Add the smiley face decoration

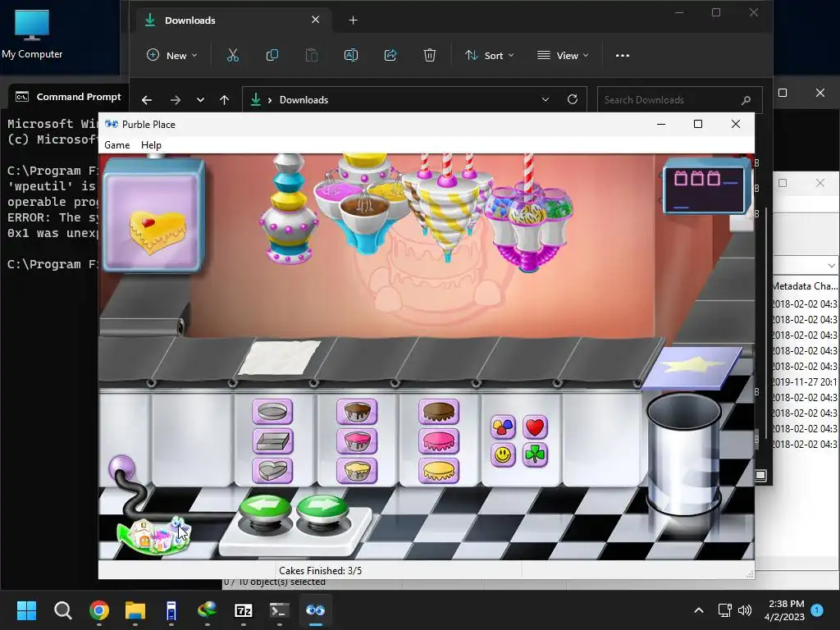click(x=503, y=454)
